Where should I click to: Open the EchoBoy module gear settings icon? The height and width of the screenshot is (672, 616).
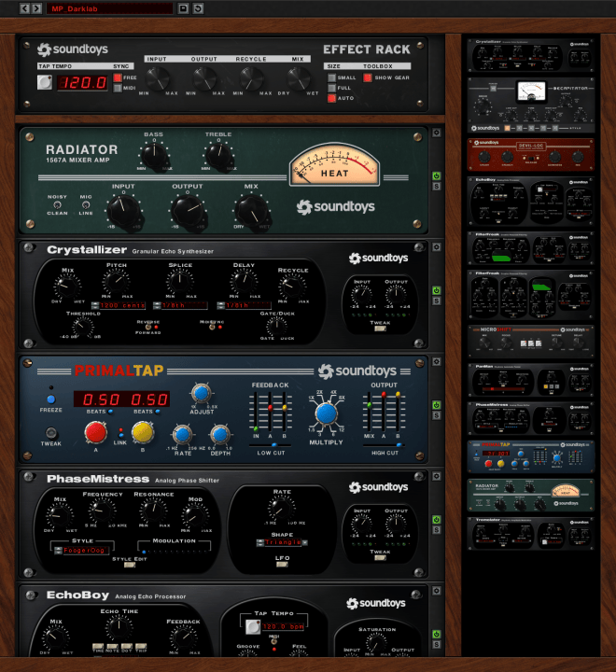[437, 591]
